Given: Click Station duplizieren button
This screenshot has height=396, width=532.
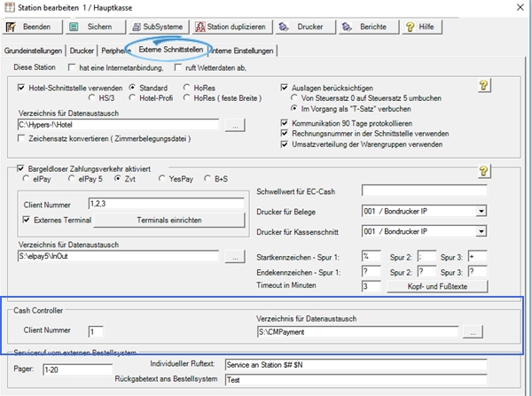Looking at the screenshot, I should tap(232, 27).
